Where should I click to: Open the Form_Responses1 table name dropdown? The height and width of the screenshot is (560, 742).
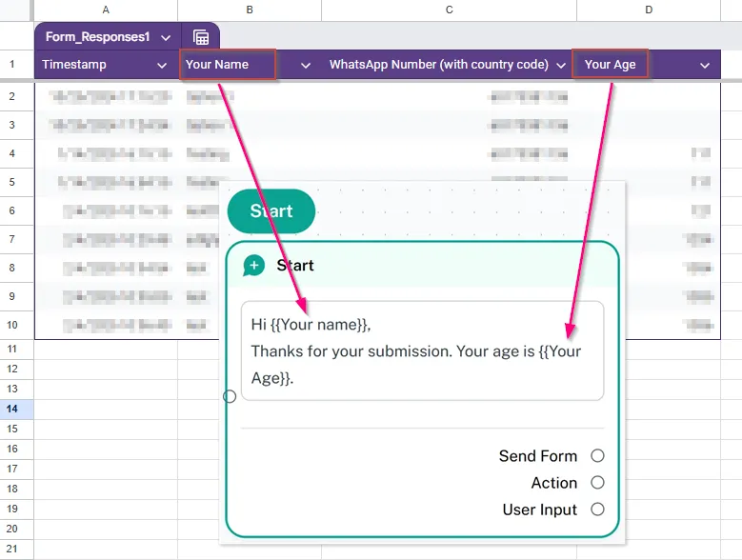tap(166, 38)
